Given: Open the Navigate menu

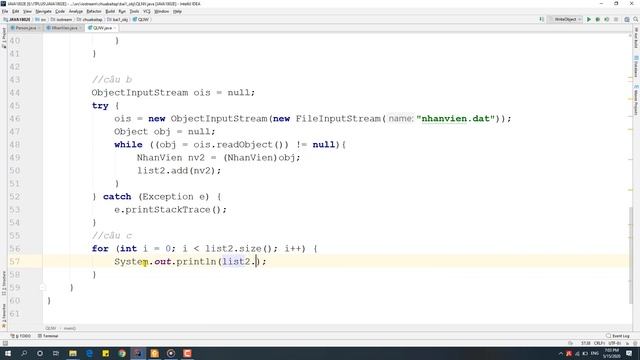Looking at the screenshot, I should pyautogui.click(x=43, y=11).
